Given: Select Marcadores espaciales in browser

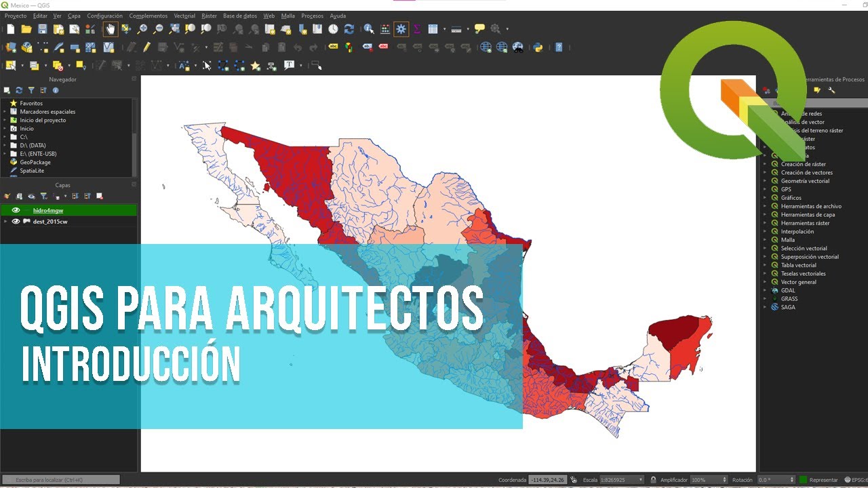Looking at the screenshot, I should (47, 111).
